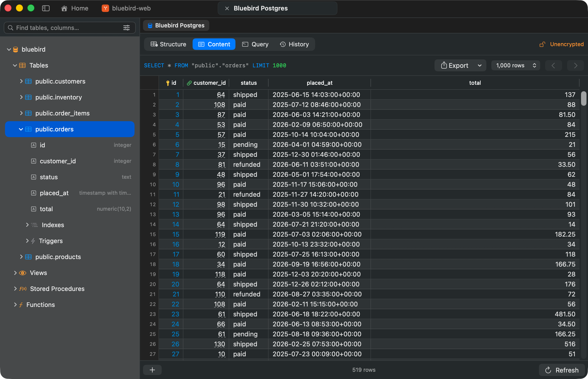Select the status cell 'pending' in row 6
Image resolution: width=588 pixels, height=379 pixels.
(248, 145)
